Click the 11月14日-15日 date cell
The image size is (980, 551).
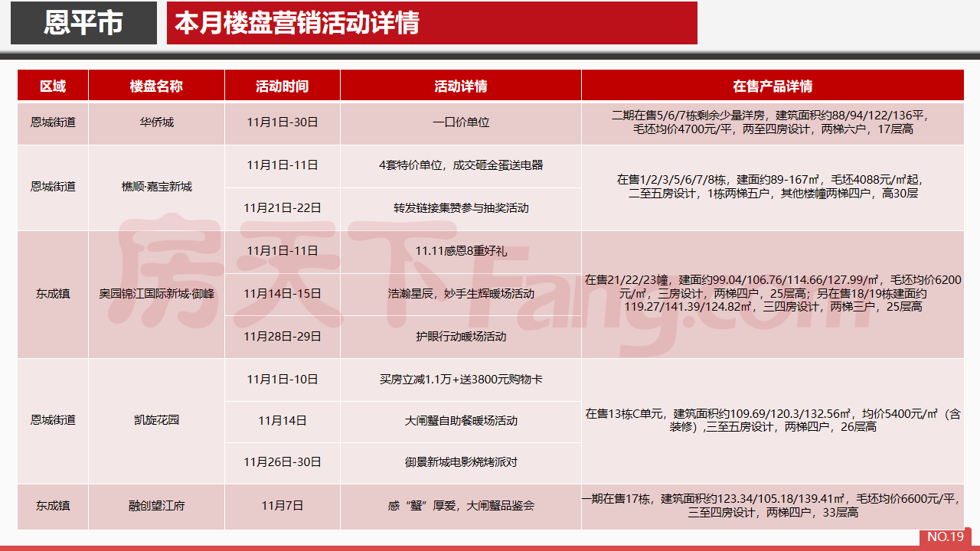(x=282, y=294)
